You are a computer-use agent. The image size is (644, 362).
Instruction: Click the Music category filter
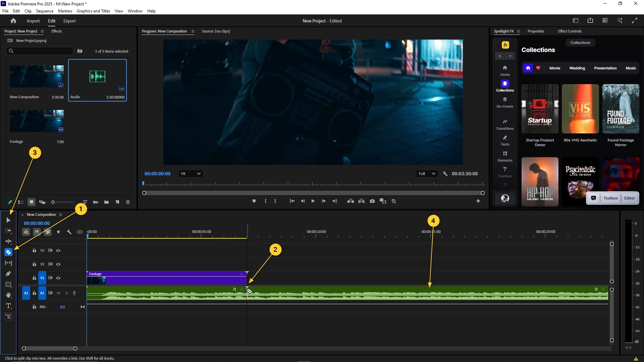coord(631,68)
